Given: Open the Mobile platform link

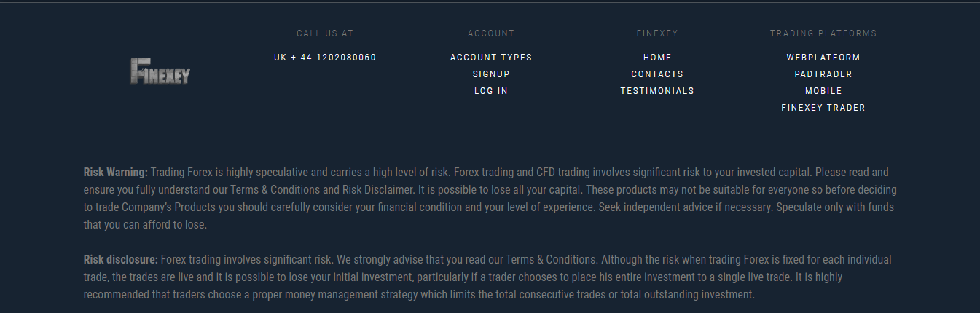Looking at the screenshot, I should (823, 91).
